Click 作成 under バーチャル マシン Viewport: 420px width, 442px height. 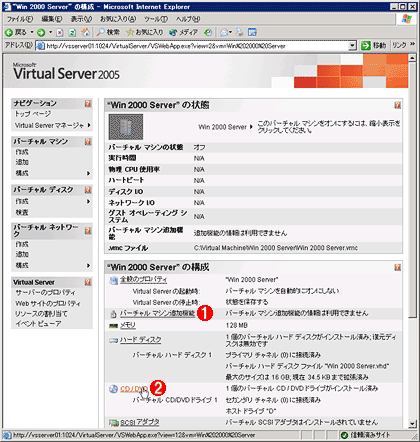click(x=22, y=152)
